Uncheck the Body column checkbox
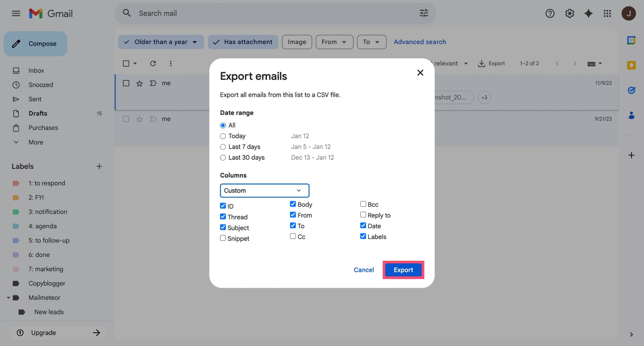This screenshot has height=346, width=644. point(292,204)
